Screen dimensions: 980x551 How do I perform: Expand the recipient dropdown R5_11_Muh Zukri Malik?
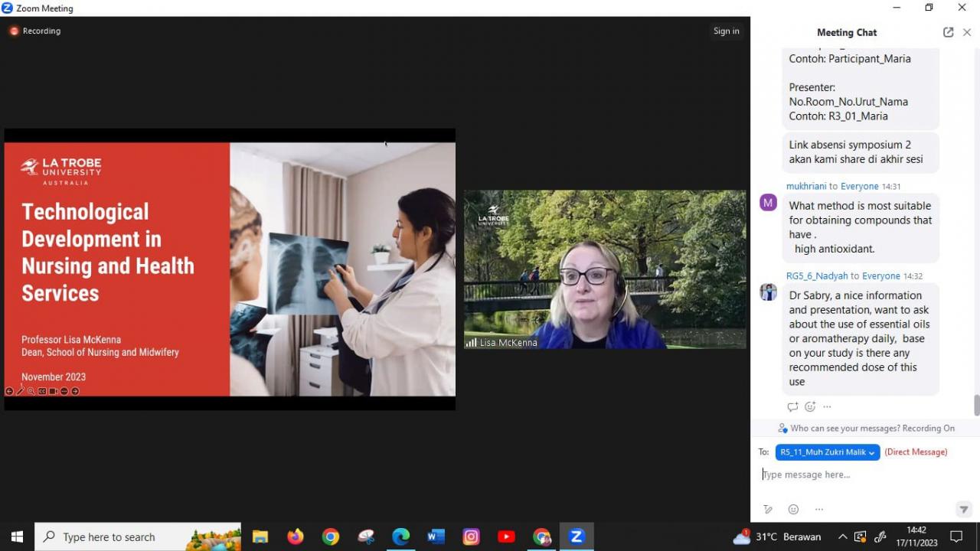(x=827, y=452)
